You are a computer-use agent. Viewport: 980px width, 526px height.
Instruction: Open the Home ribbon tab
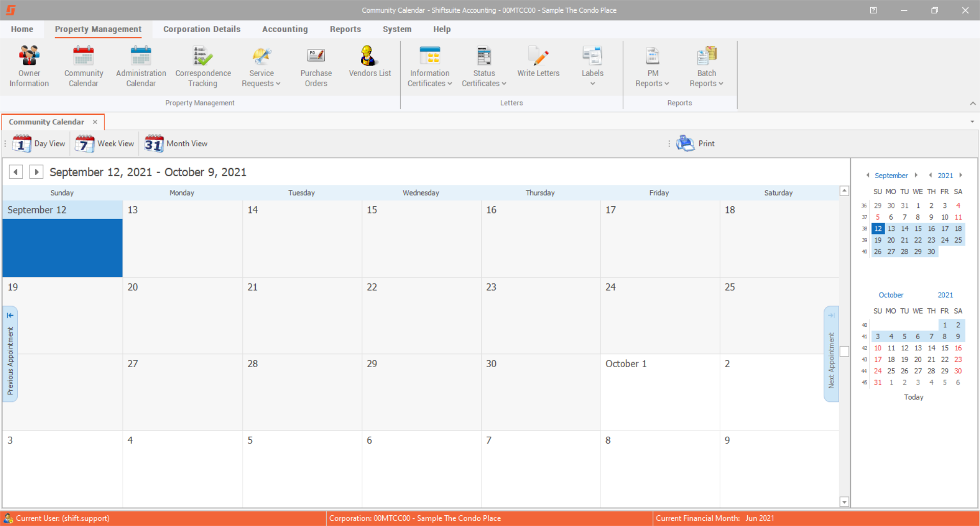[x=22, y=29]
